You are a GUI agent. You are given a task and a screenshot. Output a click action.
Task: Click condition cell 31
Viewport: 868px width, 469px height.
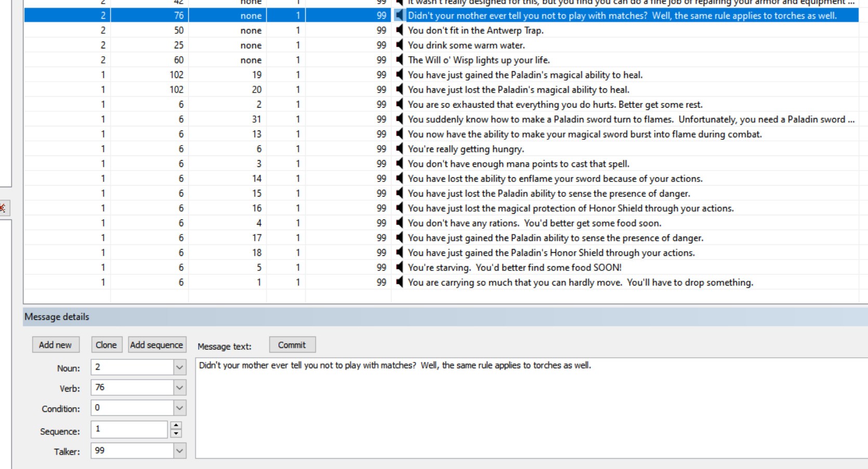click(228, 119)
